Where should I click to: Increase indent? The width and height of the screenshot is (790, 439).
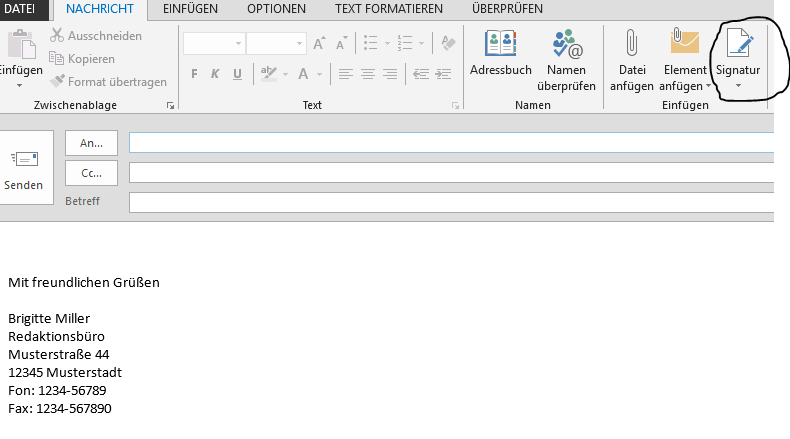coord(443,75)
